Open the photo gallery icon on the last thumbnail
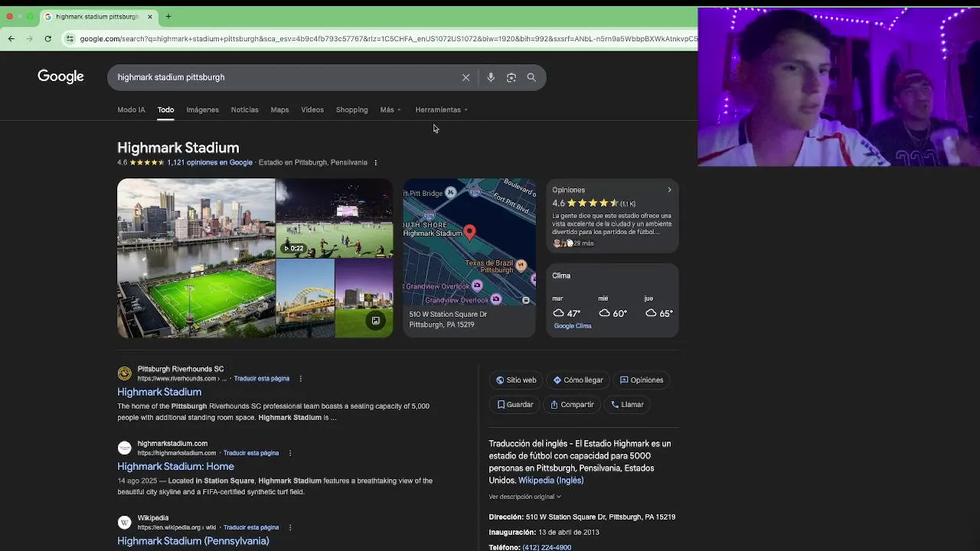The image size is (980, 551). pyautogui.click(x=376, y=321)
